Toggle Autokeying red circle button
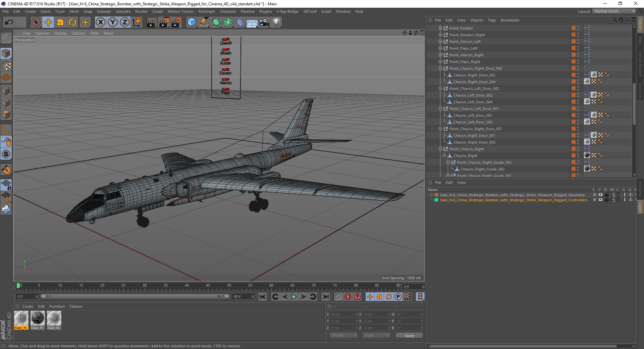The height and width of the screenshot is (349, 644). pyautogui.click(x=348, y=297)
